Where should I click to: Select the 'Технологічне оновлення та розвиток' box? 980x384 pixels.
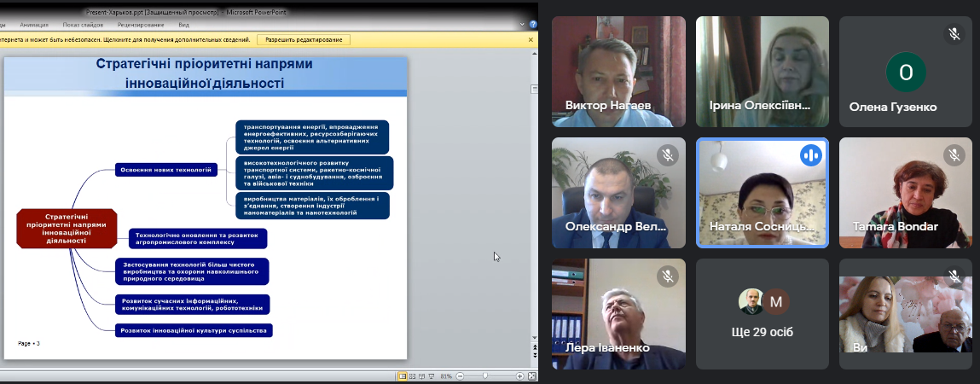coord(198,238)
